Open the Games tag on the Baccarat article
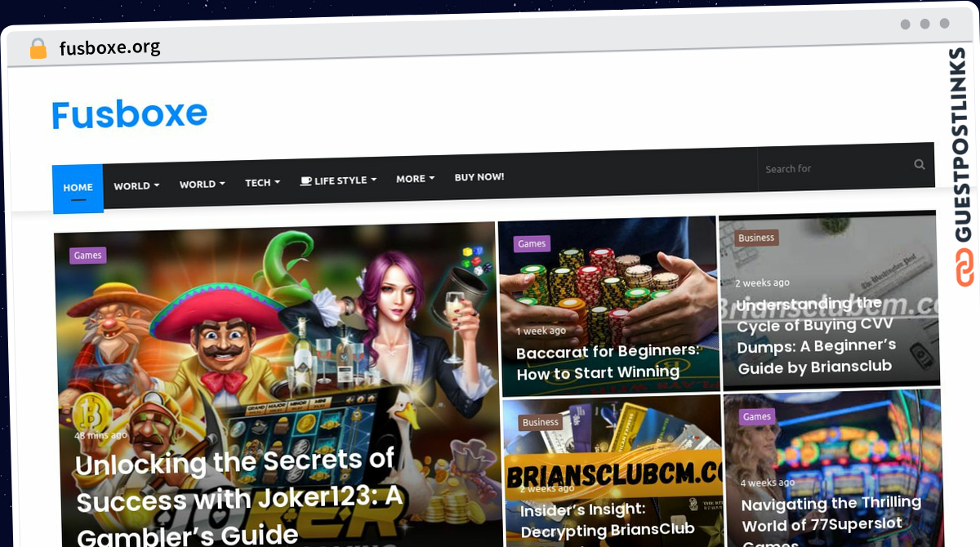This screenshot has height=547, width=980. [x=532, y=243]
